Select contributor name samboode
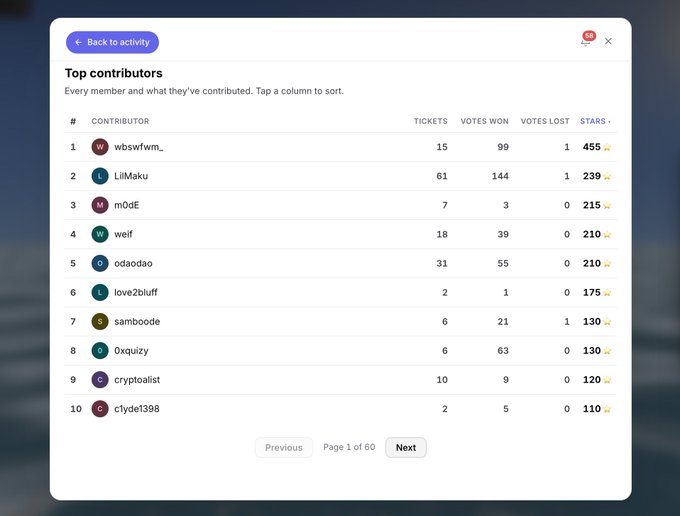The height and width of the screenshot is (516, 680). coord(137,321)
